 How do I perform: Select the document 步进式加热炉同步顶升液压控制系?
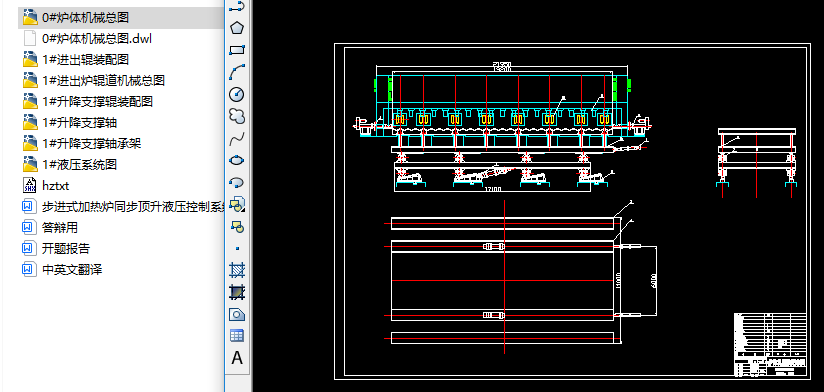[x=133, y=207]
